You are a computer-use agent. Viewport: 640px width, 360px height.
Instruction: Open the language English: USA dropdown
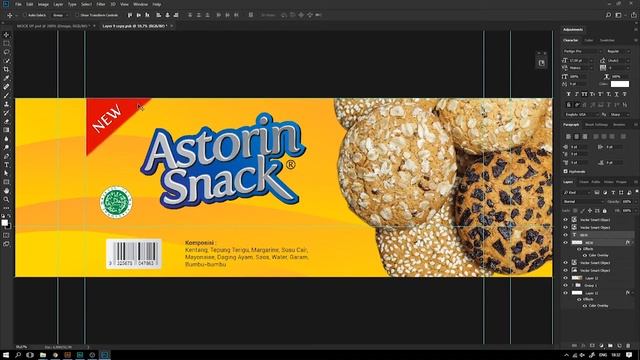pyautogui.click(x=581, y=115)
